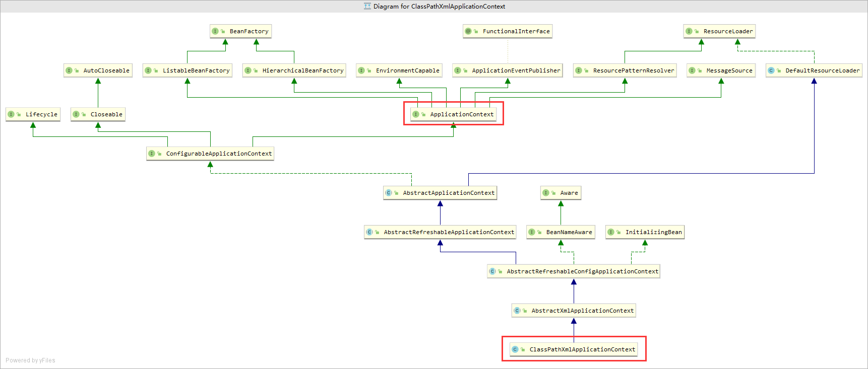This screenshot has width=868, height=369.
Task: Click the abstract class icon on AbstractRefreshableApplicationContext
Action: tap(369, 232)
